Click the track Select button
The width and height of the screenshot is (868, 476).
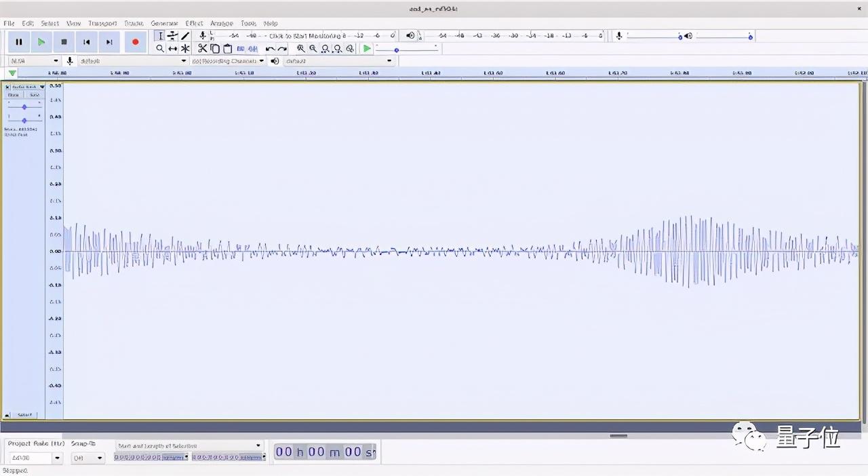point(24,414)
